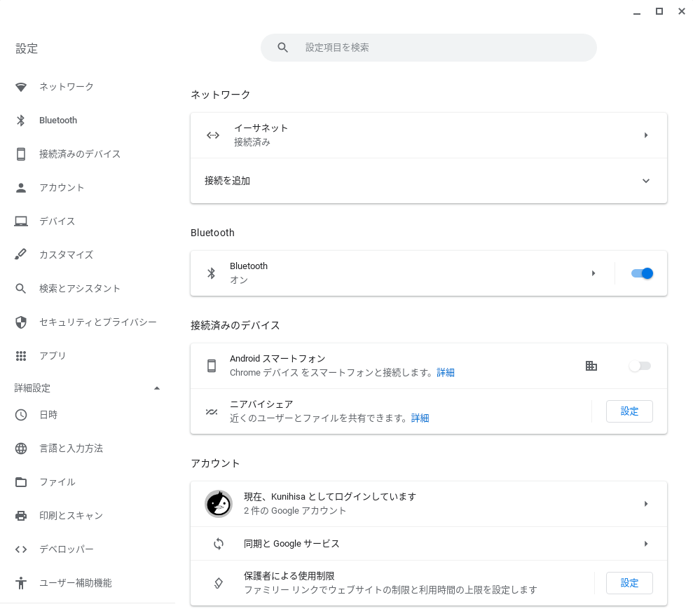Click the enterprise building icon in Android row

click(591, 366)
